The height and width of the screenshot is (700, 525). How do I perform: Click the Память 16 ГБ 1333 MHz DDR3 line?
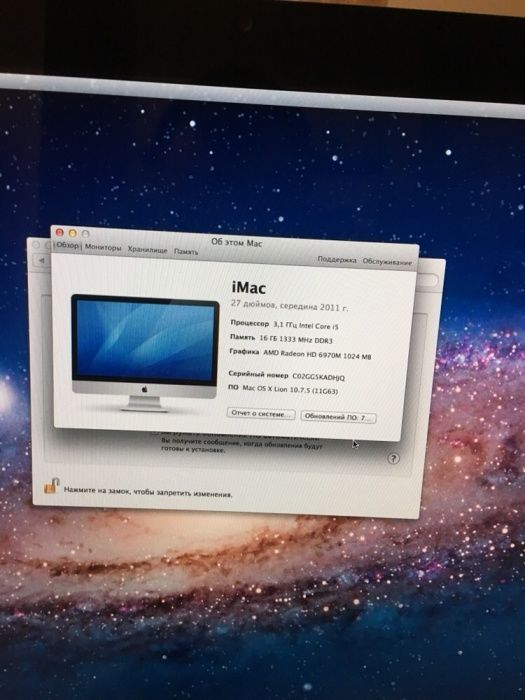281,339
